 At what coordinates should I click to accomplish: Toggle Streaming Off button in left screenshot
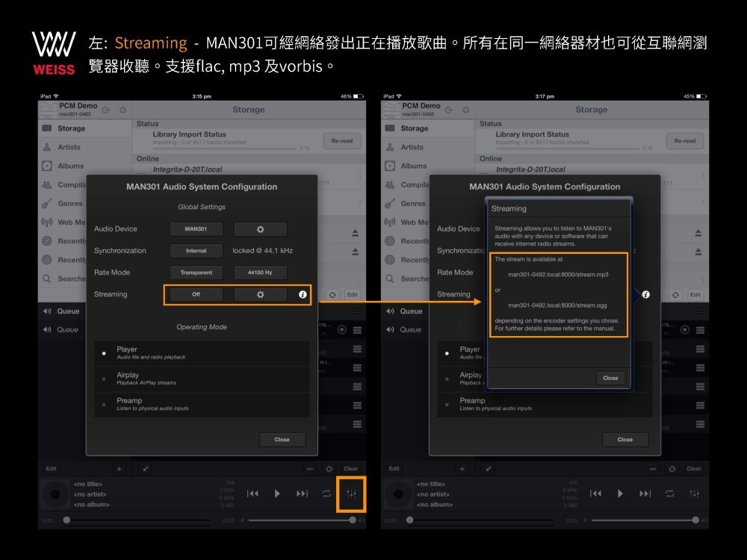click(196, 294)
